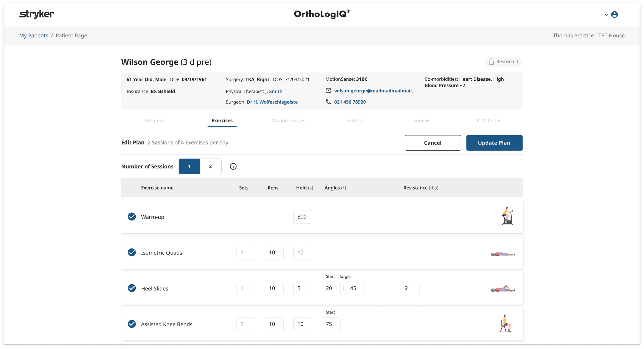
Task: Open the Warm-up exercise bike illustration
Action: point(507,216)
